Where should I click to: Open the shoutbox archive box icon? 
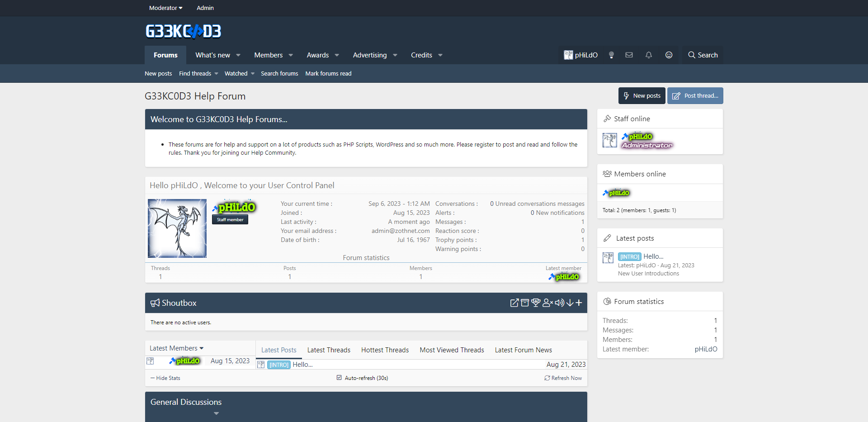(525, 303)
